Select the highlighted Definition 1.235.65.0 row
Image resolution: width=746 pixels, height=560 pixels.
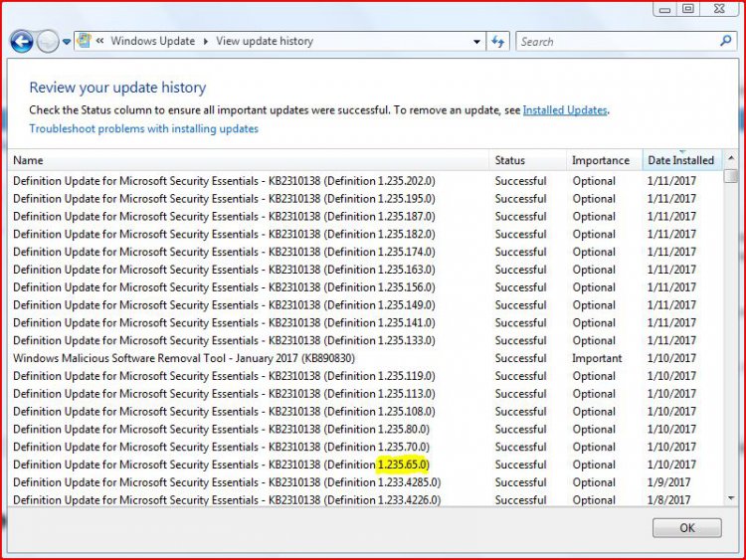[365, 465]
